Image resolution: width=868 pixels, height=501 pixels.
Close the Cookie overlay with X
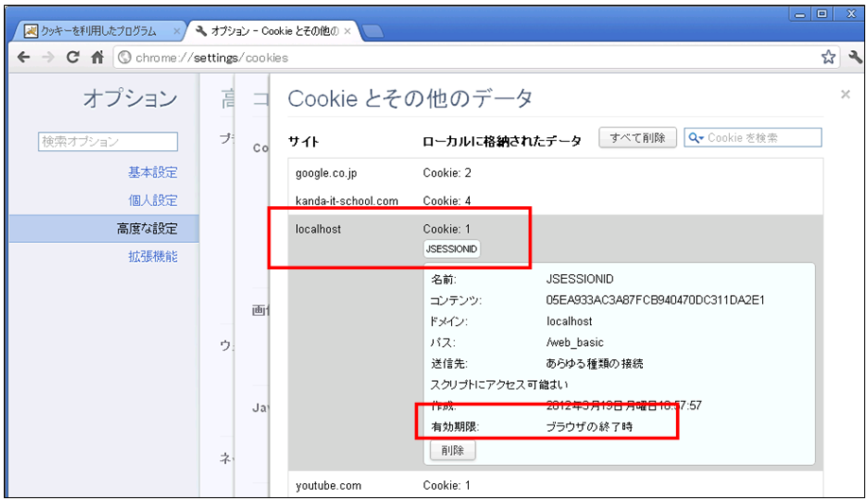click(x=844, y=95)
